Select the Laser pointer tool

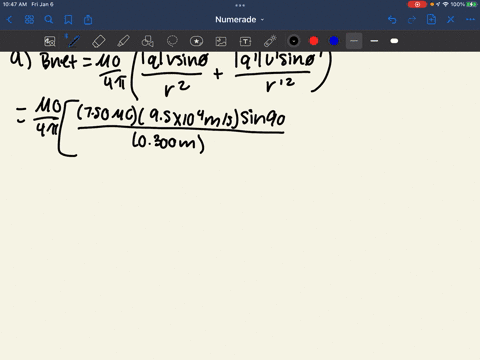(270, 41)
